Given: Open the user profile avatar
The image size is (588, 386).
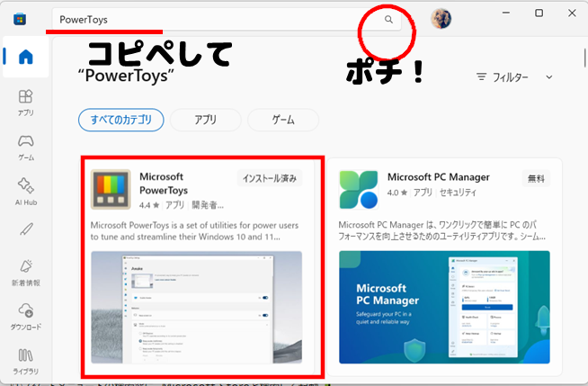Looking at the screenshot, I should [x=441, y=19].
